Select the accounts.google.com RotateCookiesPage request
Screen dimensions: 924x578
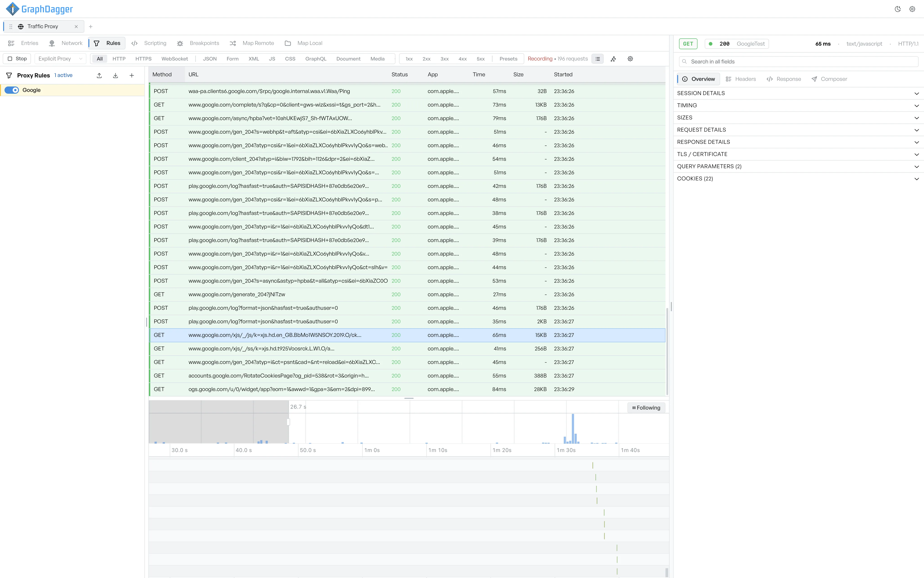[x=407, y=376]
